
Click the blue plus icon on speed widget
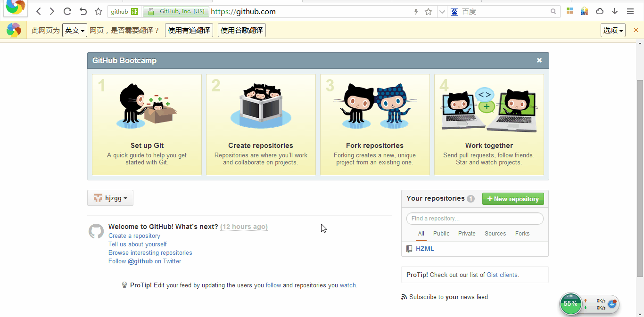coord(612,304)
